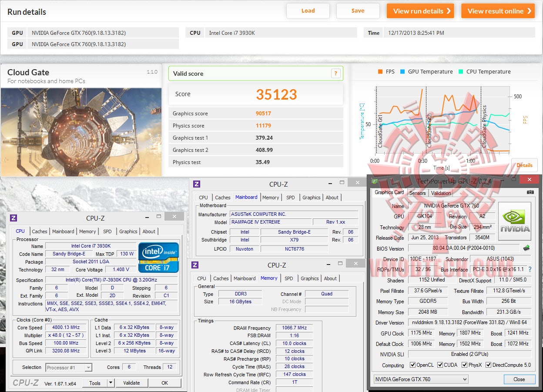Click the blue GPU Temperature legend square
Screen dimensions: 543x392
402,71
